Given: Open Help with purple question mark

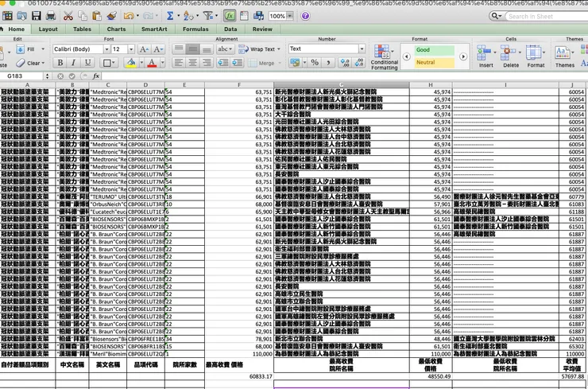Looking at the screenshot, I should click(305, 16).
